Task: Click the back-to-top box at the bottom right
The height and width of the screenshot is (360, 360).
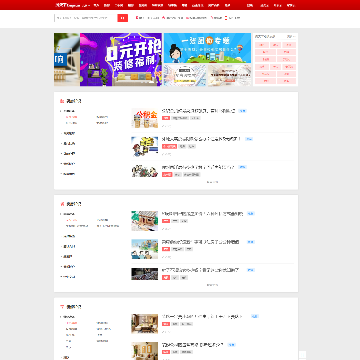Action: point(302,355)
